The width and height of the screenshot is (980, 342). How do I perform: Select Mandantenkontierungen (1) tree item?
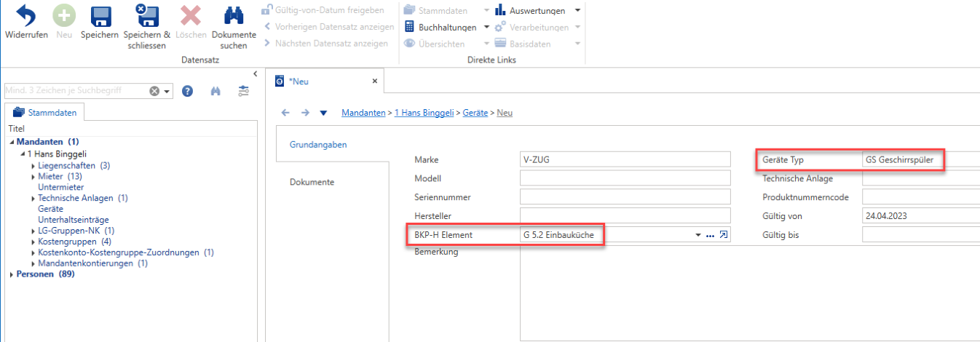coord(92,263)
